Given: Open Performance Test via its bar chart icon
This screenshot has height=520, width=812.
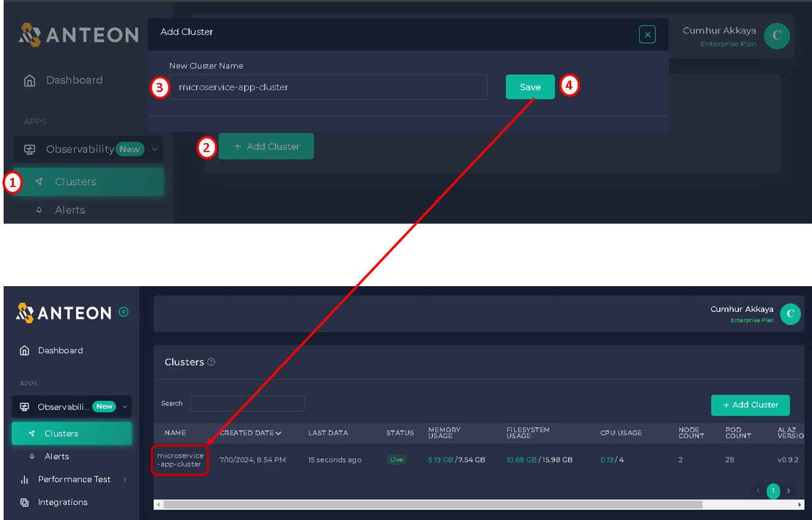Looking at the screenshot, I should tap(25, 479).
